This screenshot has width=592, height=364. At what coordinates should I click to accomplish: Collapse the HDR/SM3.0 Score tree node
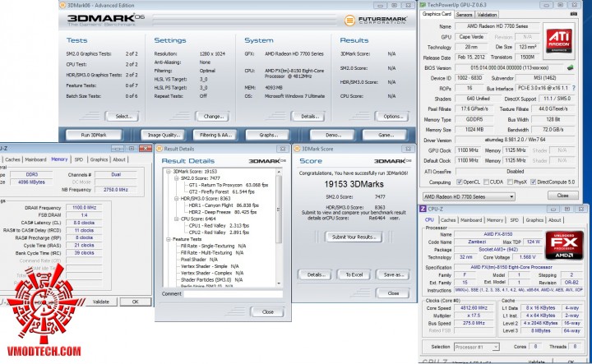176,198
